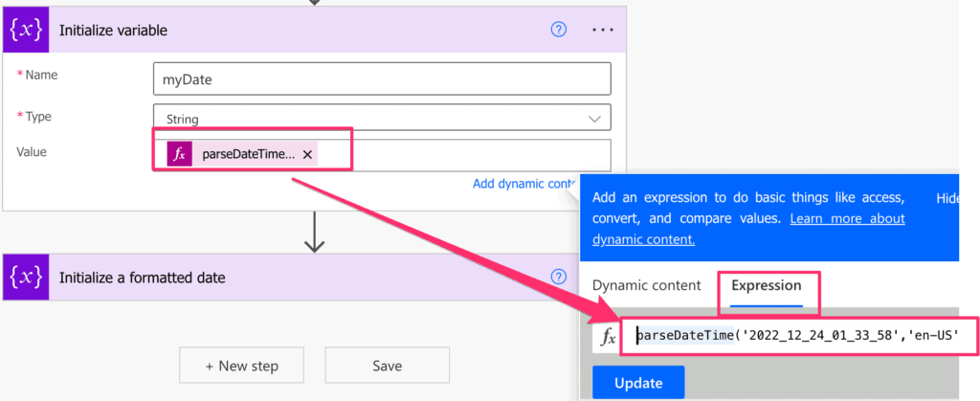
Task: Click the Initialize variable action icon
Action: 26,30
